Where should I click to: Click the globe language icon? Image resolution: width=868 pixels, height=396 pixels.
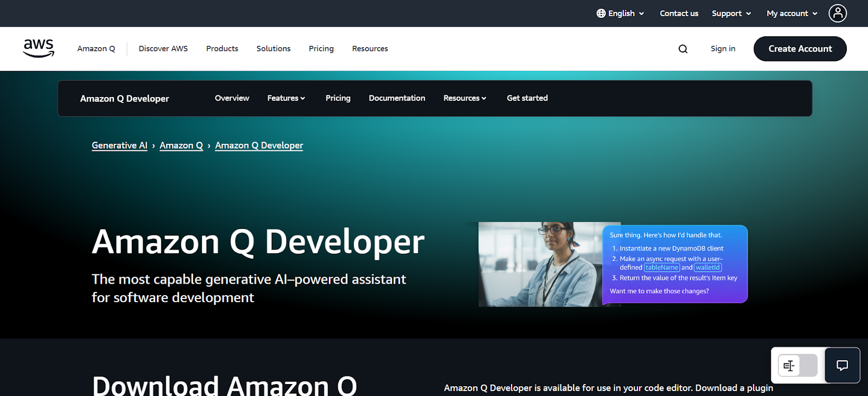(601, 13)
